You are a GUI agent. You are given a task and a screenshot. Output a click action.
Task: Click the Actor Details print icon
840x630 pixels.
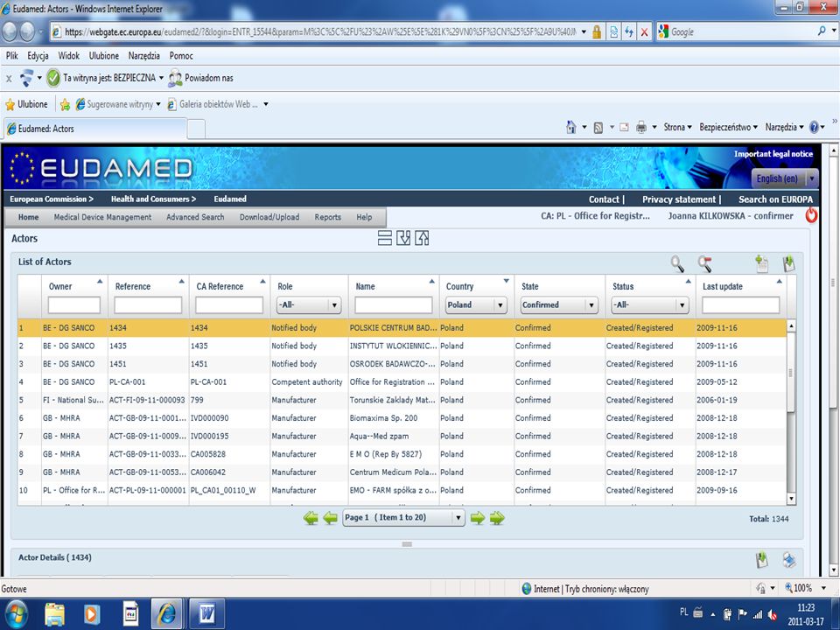(x=788, y=559)
